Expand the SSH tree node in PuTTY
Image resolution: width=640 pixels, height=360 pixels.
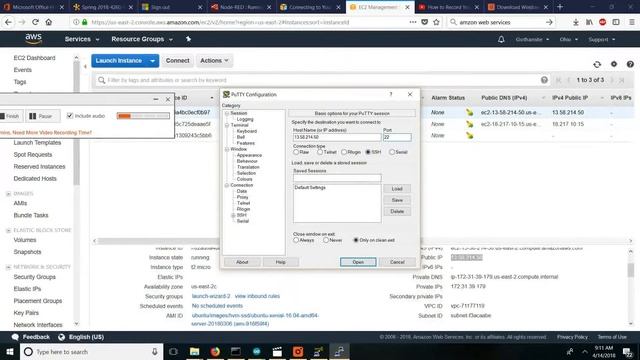click(233, 215)
